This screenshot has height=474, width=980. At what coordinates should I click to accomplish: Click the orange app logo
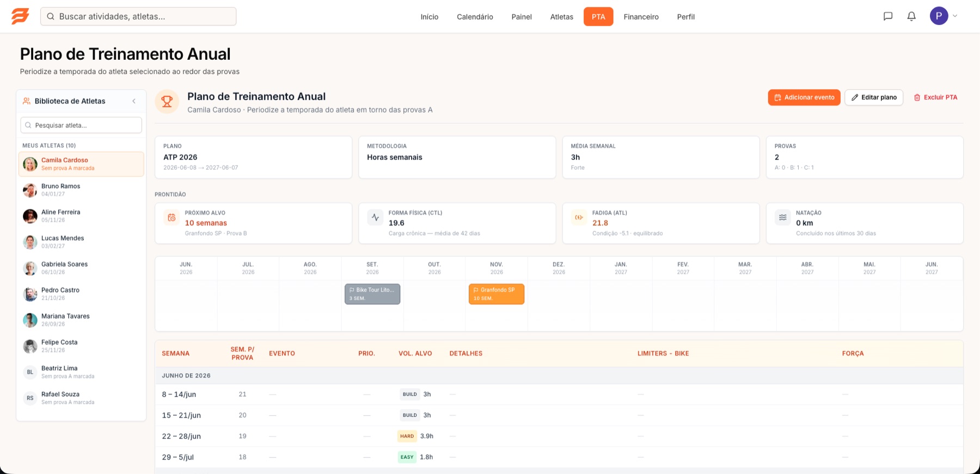[20, 16]
